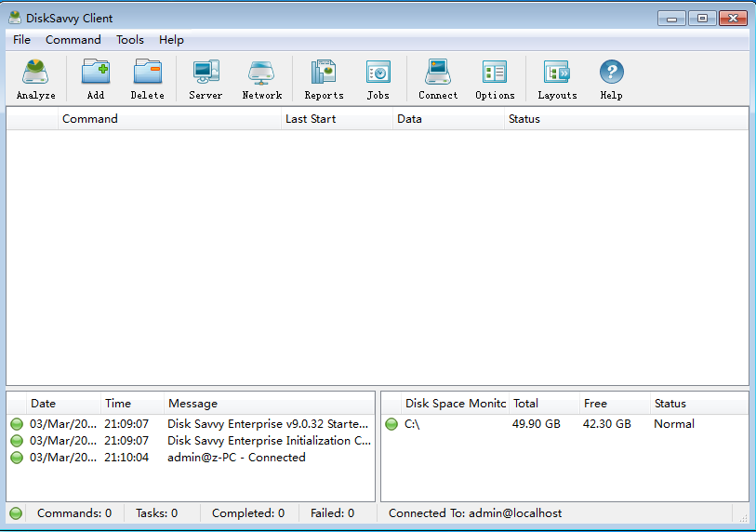756x532 pixels.
Task: Close the DiskSavvy Client window
Action: (x=733, y=19)
